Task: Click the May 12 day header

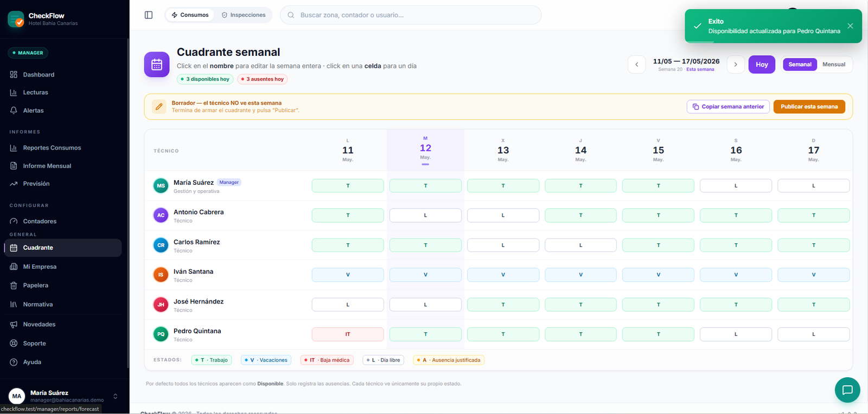Action: click(425, 150)
